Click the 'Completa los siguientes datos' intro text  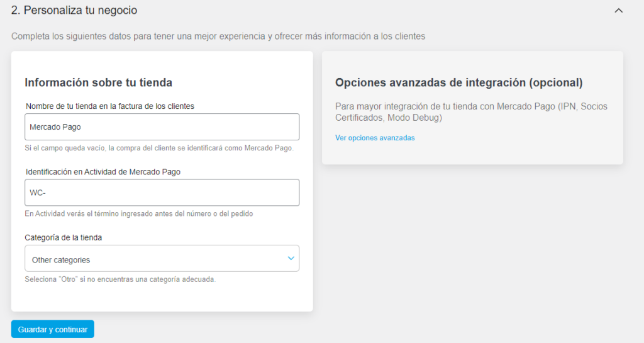point(218,36)
